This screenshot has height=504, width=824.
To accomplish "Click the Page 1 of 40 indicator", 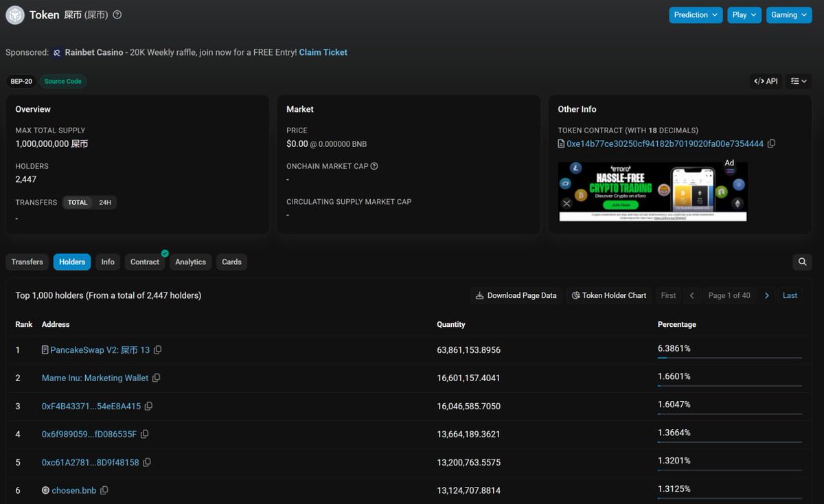I will pyautogui.click(x=729, y=295).
